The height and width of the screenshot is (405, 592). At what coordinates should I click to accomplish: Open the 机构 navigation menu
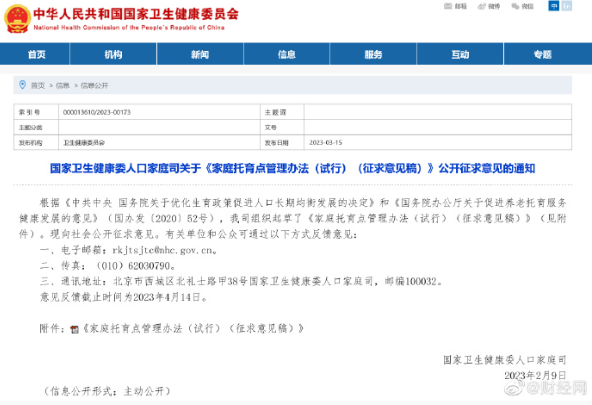(113, 54)
